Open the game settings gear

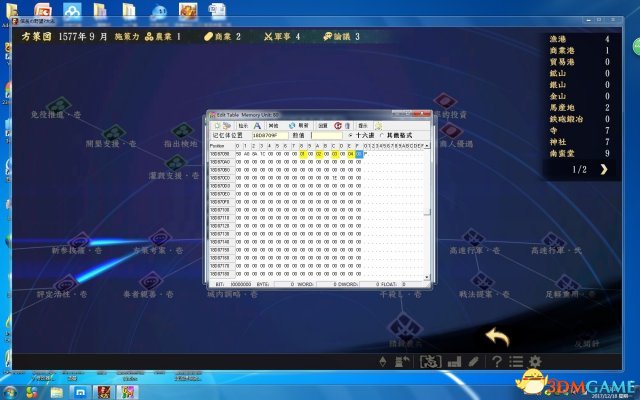[x=535, y=361]
